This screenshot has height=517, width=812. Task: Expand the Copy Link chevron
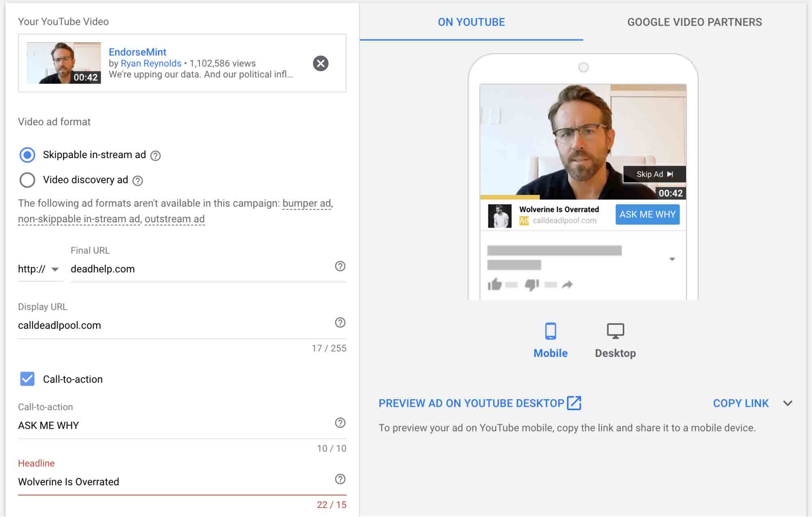788,403
